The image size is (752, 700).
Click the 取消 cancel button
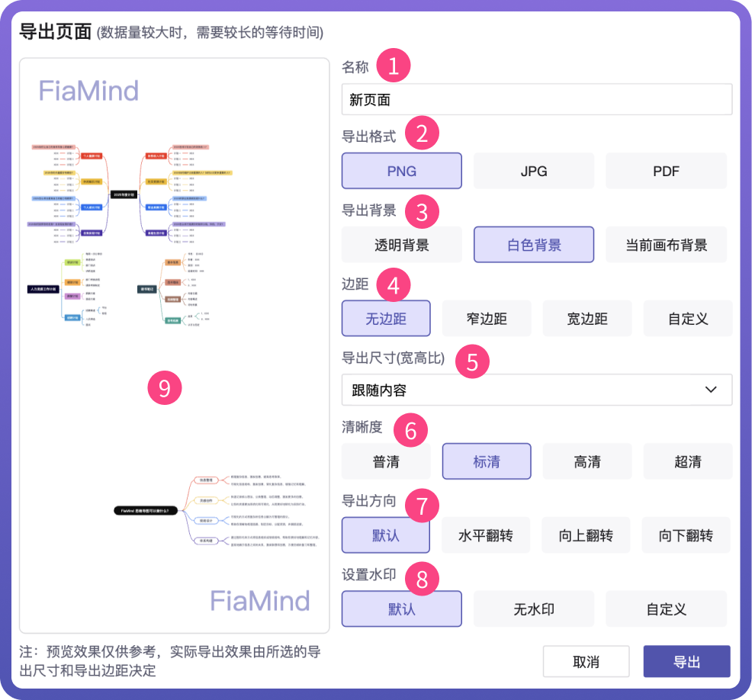pyautogui.click(x=586, y=662)
